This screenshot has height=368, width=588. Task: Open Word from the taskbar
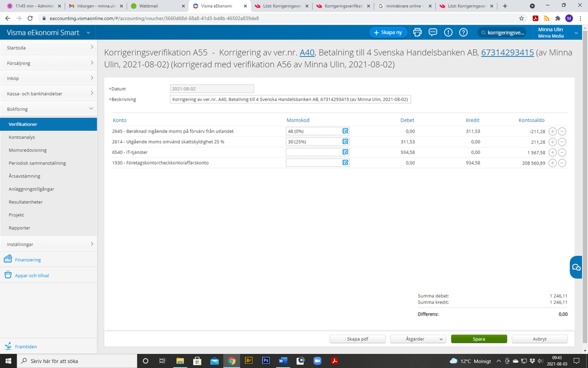283,360
